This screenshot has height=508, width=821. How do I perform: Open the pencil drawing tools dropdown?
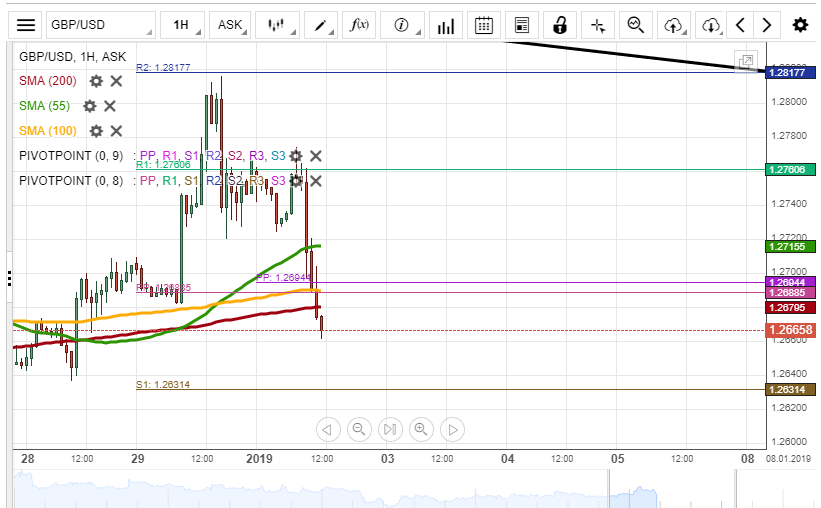(320, 25)
